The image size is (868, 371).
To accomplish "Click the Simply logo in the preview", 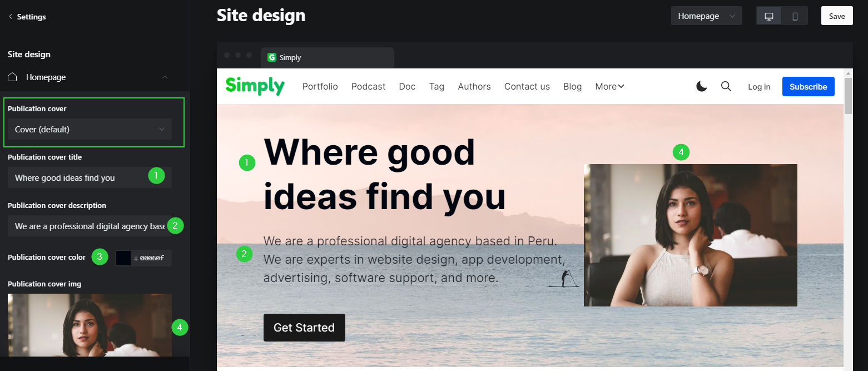I will coord(255,86).
